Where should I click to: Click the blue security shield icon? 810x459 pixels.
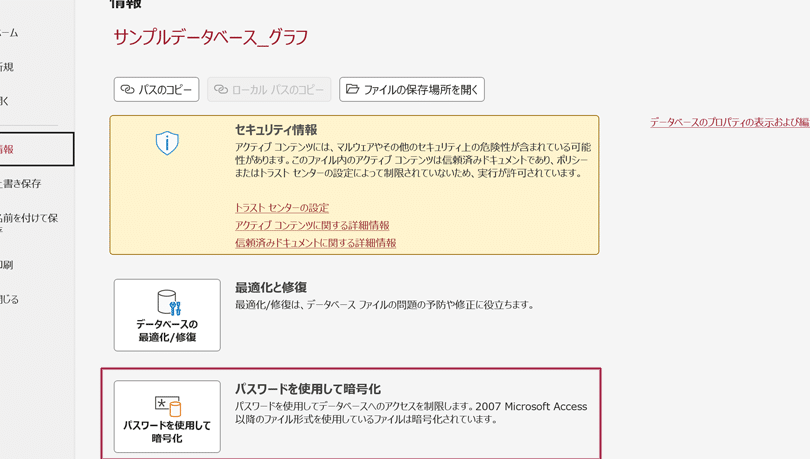[x=167, y=143]
